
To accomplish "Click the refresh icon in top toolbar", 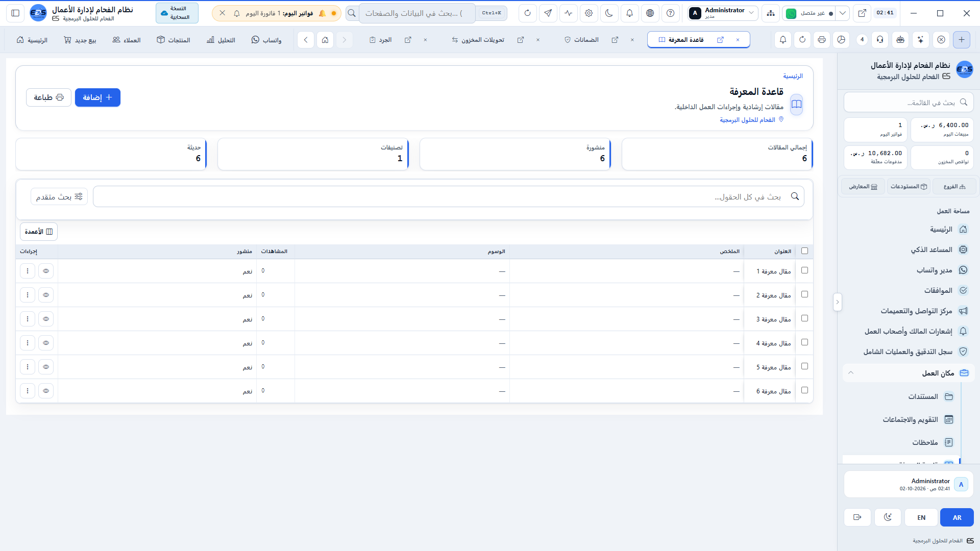I will (528, 13).
